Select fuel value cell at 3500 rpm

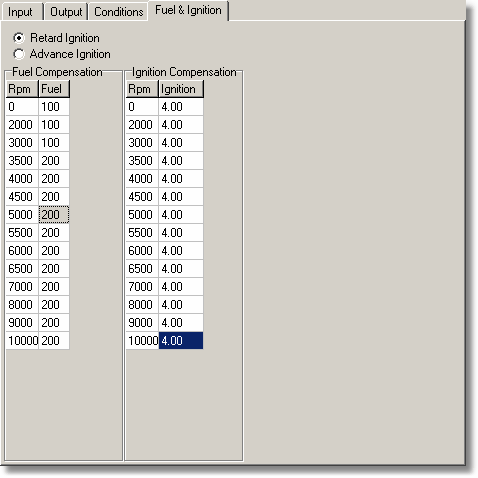point(54,161)
